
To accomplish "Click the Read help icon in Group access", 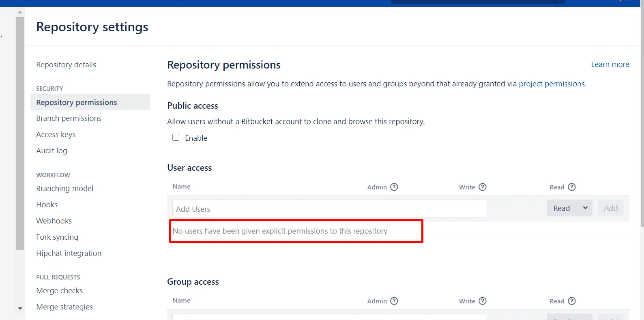I will tap(572, 301).
